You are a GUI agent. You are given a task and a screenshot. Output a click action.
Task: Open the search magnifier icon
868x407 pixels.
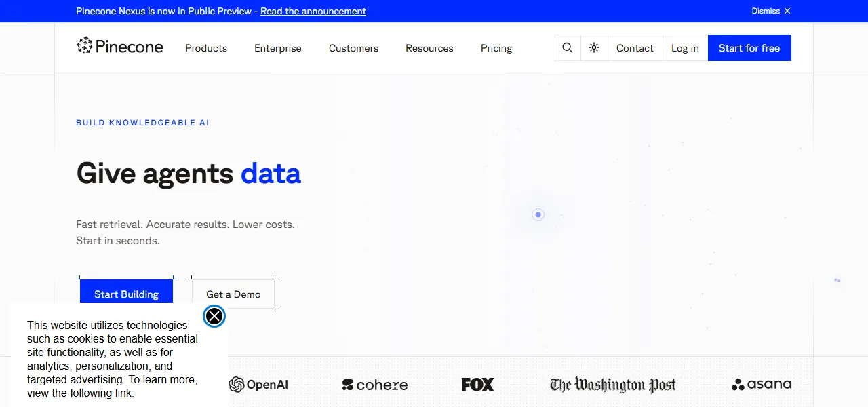568,48
